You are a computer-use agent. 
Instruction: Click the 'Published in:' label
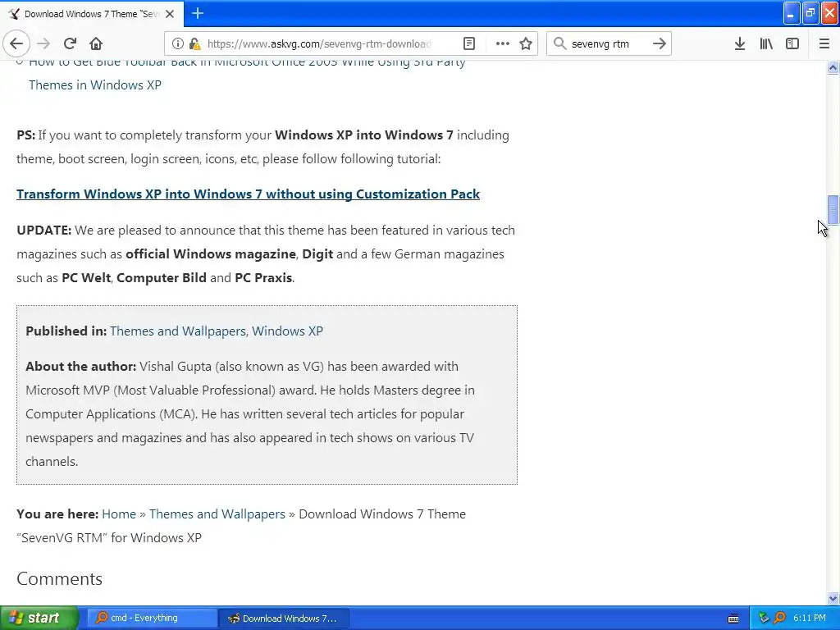pyautogui.click(x=66, y=331)
